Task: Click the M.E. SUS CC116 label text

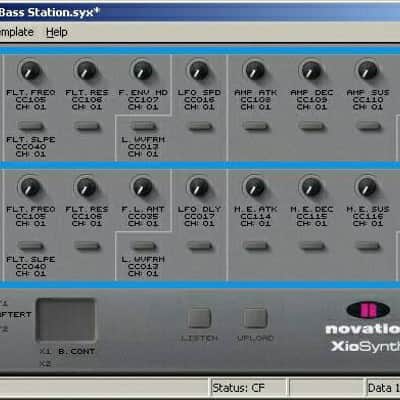Action: pyautogui.click(x=368, y=216)
